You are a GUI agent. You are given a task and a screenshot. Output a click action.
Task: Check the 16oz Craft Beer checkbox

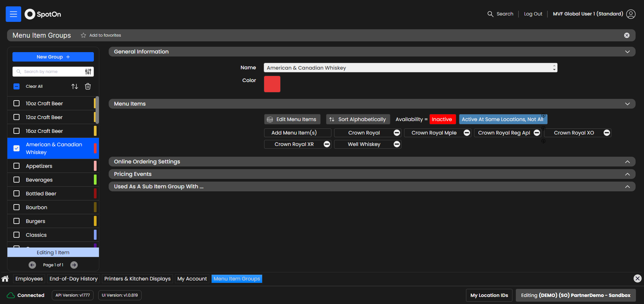[16, 131]
